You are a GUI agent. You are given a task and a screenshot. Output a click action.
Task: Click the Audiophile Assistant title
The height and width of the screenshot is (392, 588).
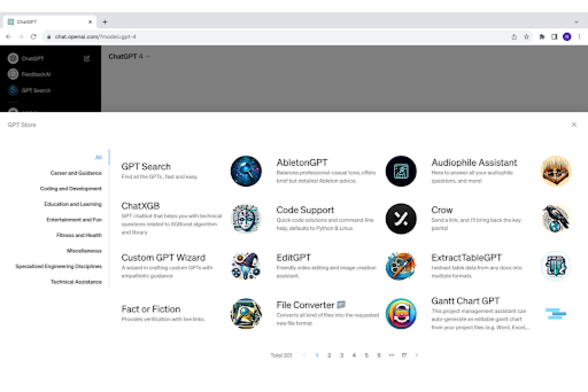pos(474,163)
